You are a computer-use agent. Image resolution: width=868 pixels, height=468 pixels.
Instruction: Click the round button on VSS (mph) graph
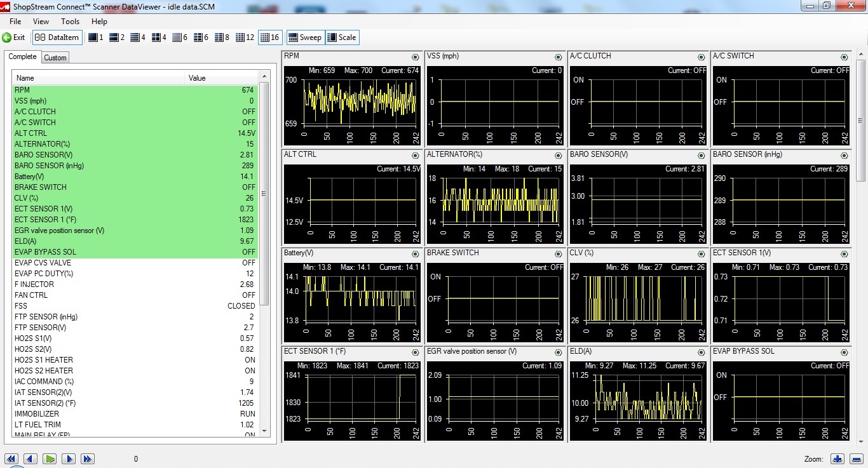pos(559,57)
